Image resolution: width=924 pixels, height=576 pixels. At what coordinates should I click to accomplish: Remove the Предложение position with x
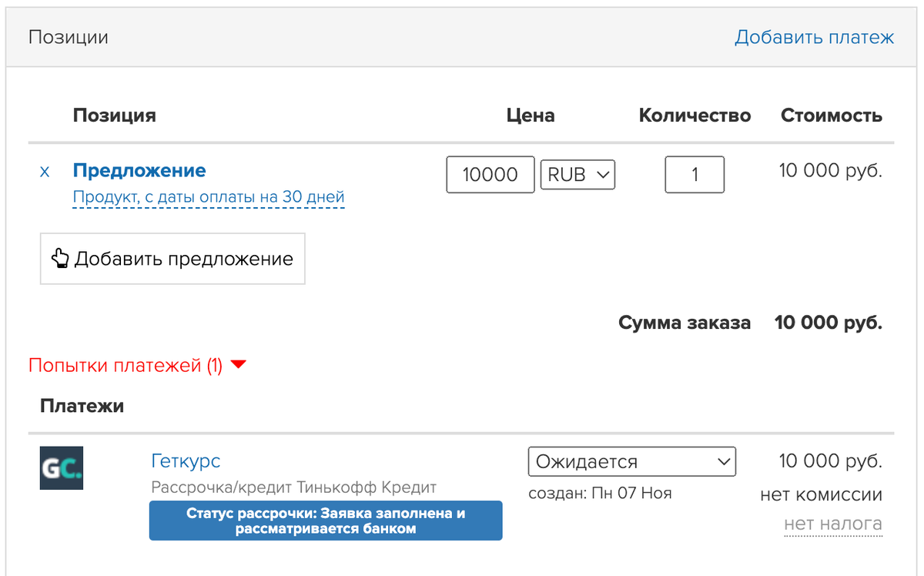coord(45,172)
